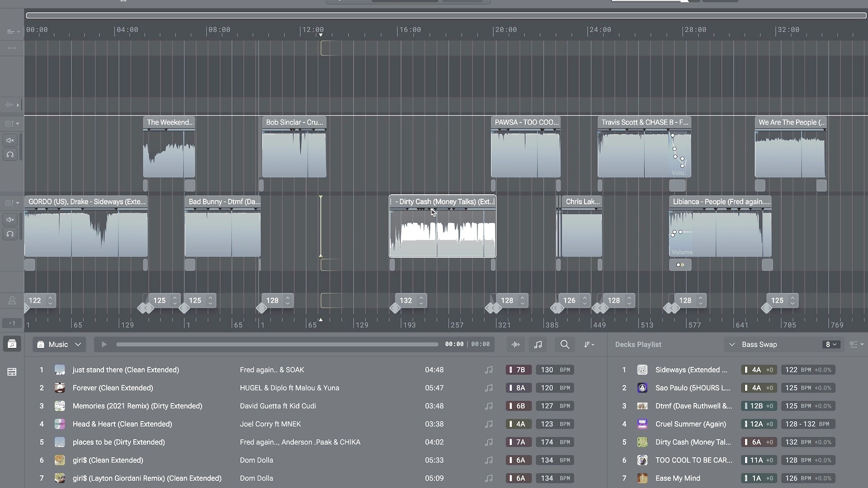This screenshot has height=488, width=868.
Task: Toggle headphone cue on second deck track
Action: pos(10,234)
